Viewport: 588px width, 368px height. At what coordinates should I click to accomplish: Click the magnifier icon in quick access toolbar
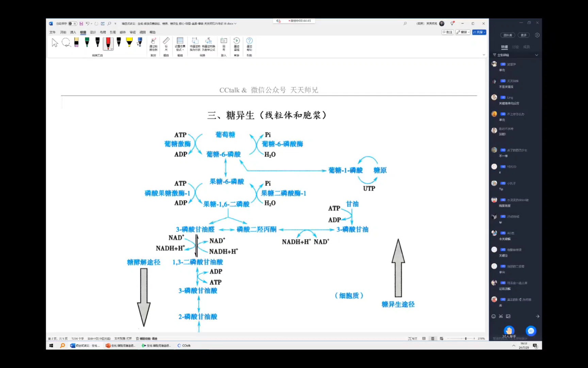point(109,24)
